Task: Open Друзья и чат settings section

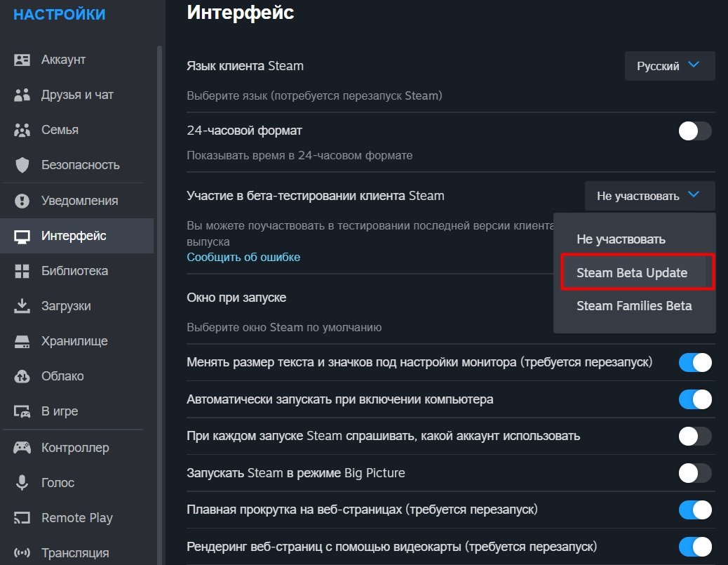Action: click(77, 95)
